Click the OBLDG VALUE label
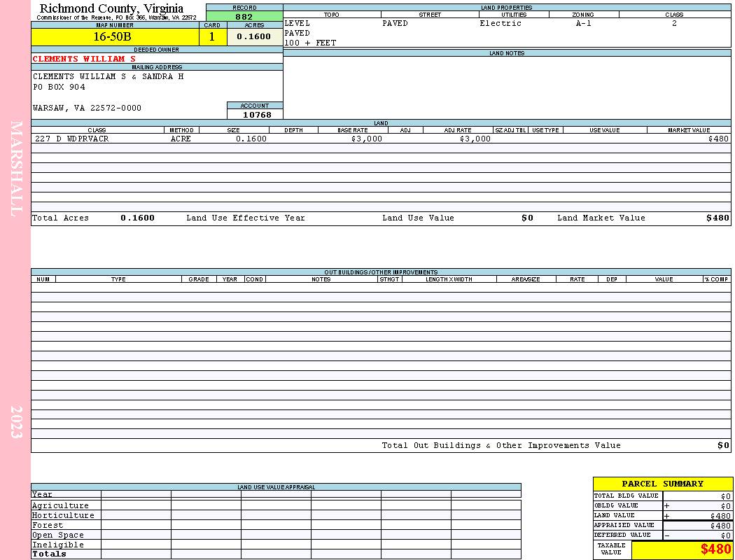The image size is (735, 560). coord(616,505)
